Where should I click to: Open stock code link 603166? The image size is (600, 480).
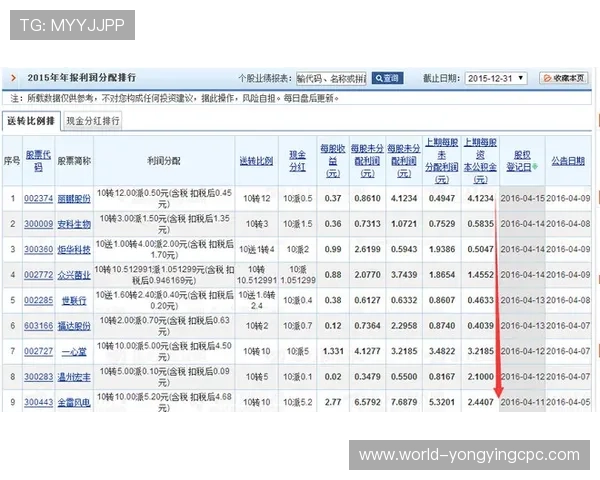(38, 326)
